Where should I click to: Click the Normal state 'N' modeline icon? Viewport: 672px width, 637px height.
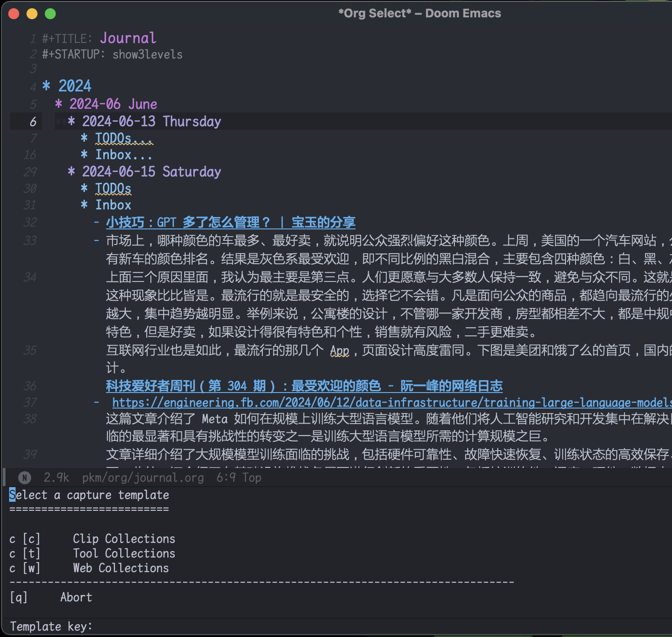25,478
